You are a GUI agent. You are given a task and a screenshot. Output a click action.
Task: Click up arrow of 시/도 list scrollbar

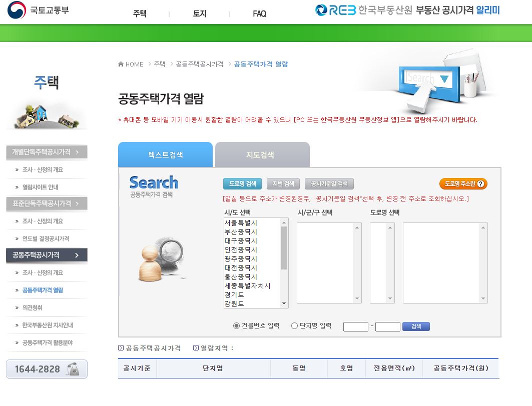[x=284, y=222]
